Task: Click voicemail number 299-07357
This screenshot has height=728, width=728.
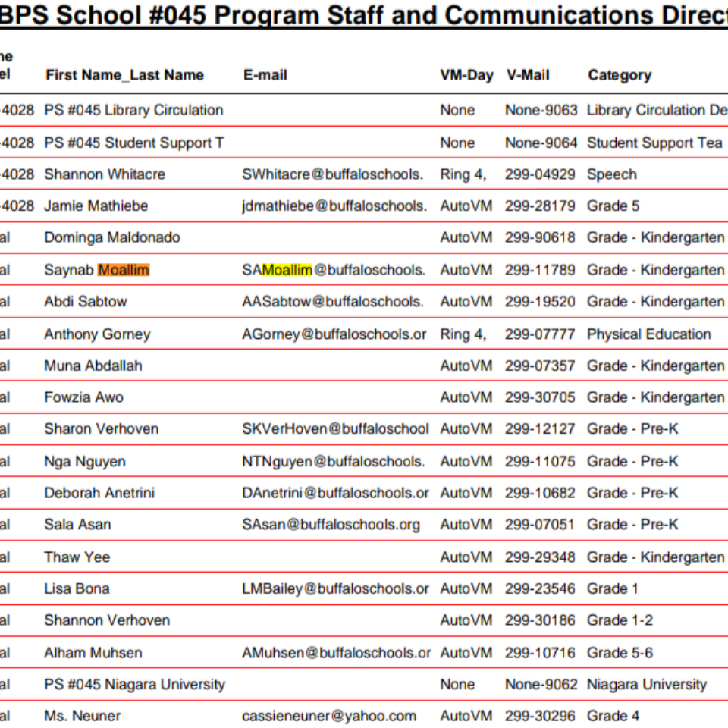Action: (x=541, y=366)
